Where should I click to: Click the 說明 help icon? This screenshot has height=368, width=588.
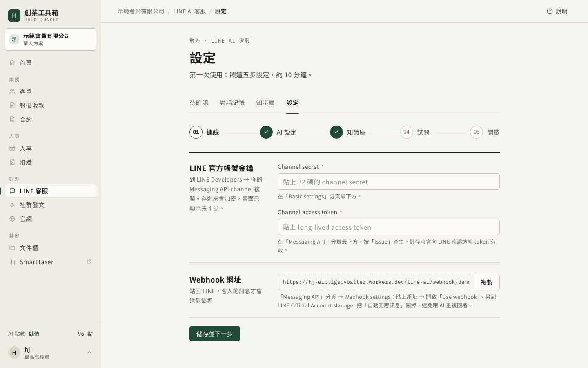point(550,11)
